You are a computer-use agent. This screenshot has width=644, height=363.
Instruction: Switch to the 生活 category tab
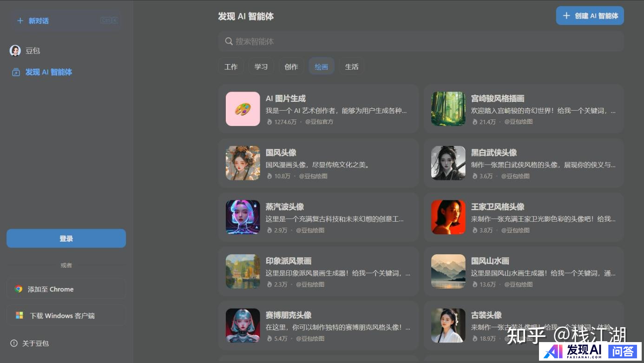tap(352, 66)
